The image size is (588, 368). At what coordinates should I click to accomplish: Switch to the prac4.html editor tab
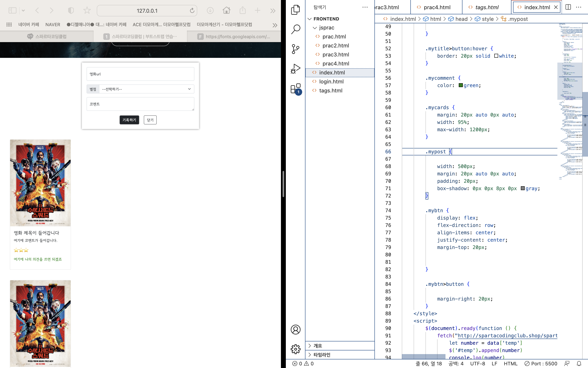pos(436,7)
